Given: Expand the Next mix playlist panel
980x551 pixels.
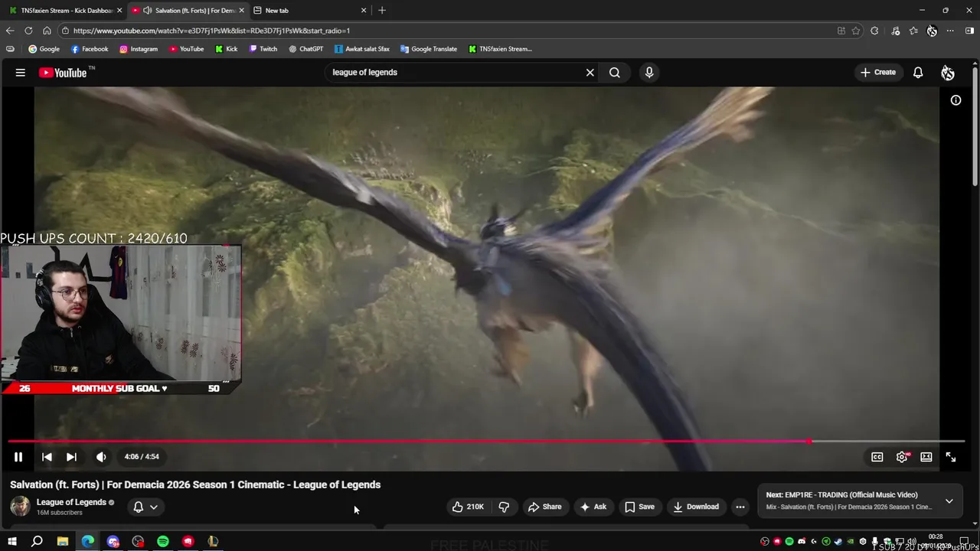Looking at the screenshot, I should point(949,501).
